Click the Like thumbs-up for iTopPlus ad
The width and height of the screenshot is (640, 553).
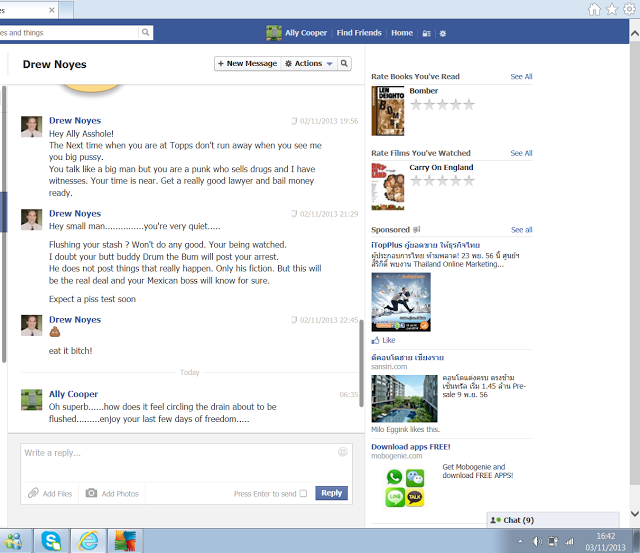[x=375, y=340]
